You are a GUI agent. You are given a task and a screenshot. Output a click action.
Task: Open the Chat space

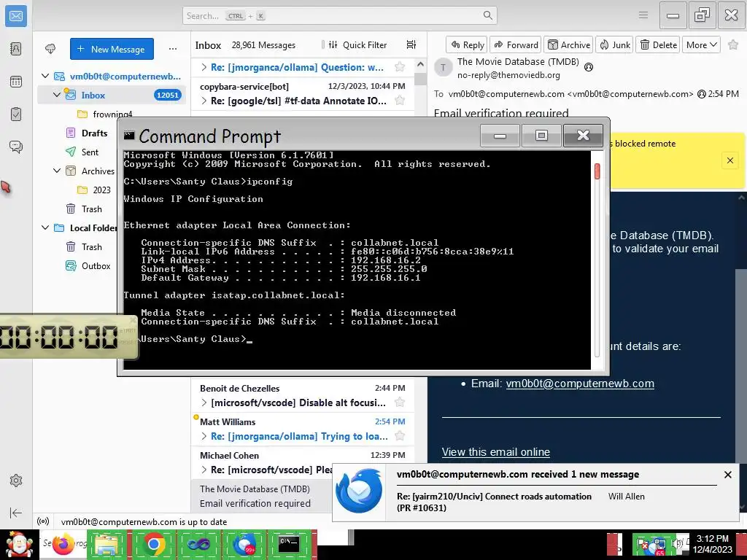pos(16,147)
